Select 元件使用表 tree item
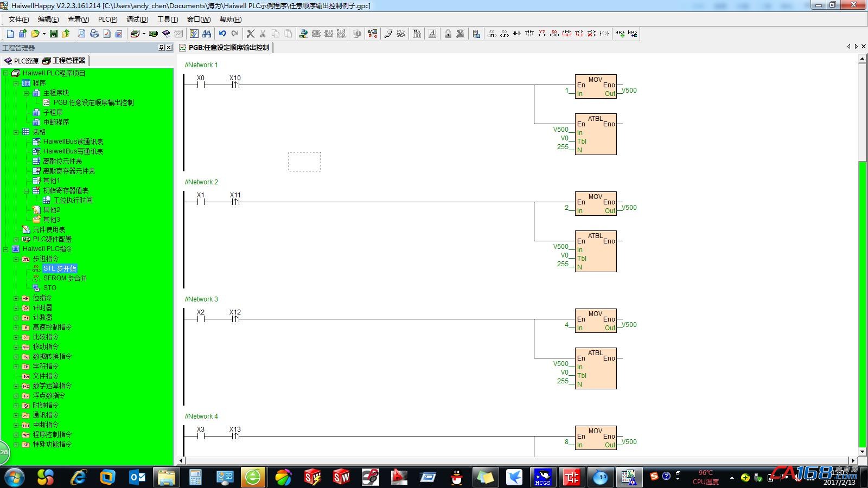 [49, 229]
